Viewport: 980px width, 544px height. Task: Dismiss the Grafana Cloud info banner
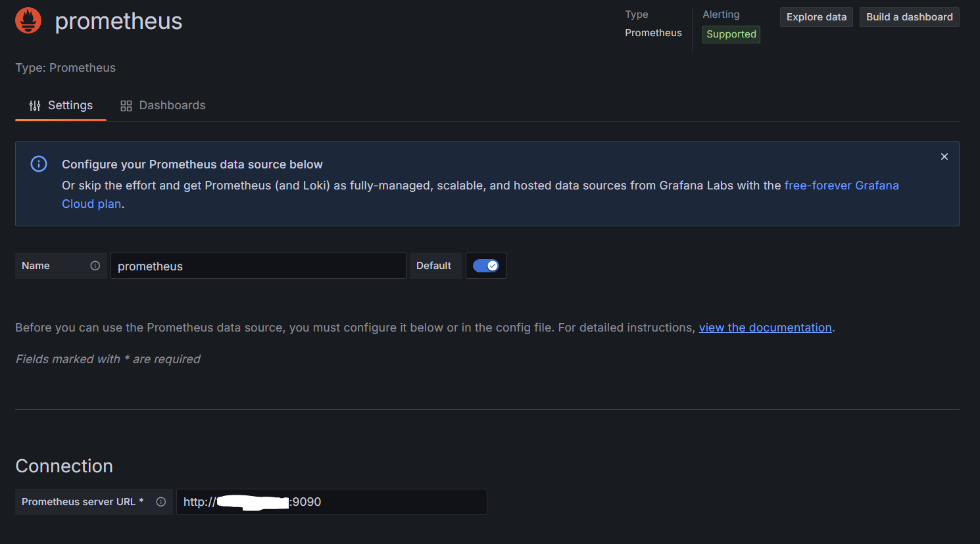coord(944,157)
